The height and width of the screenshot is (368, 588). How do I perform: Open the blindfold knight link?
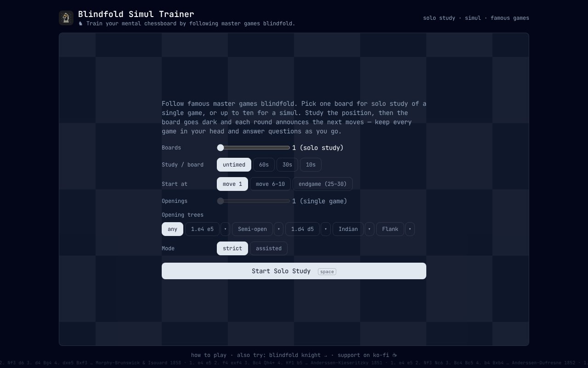298,355
